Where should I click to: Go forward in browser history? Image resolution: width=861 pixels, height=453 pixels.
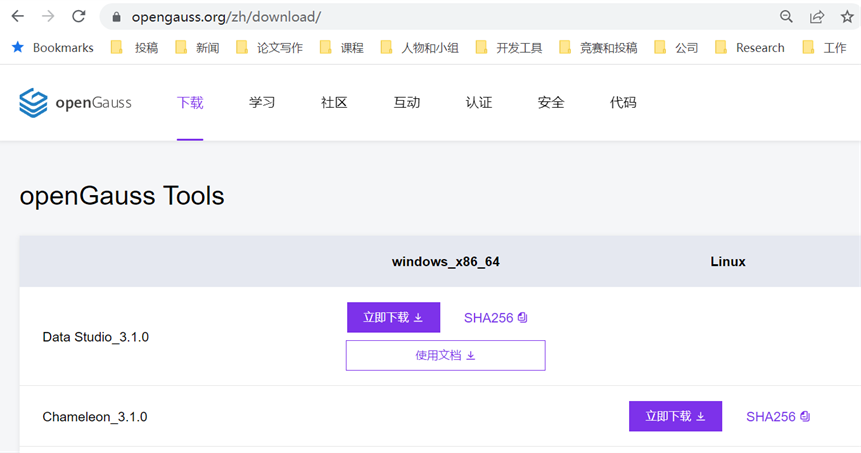(x=48, y=16)
